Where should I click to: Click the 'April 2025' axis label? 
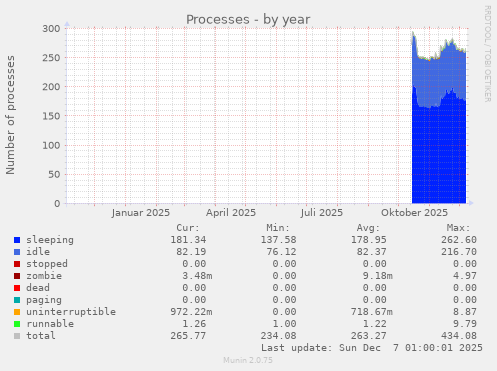(x=231, y=213)
